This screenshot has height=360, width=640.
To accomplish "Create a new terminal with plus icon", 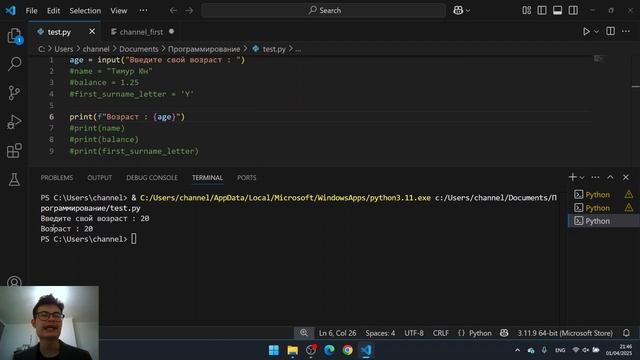I will coord(573,177).
